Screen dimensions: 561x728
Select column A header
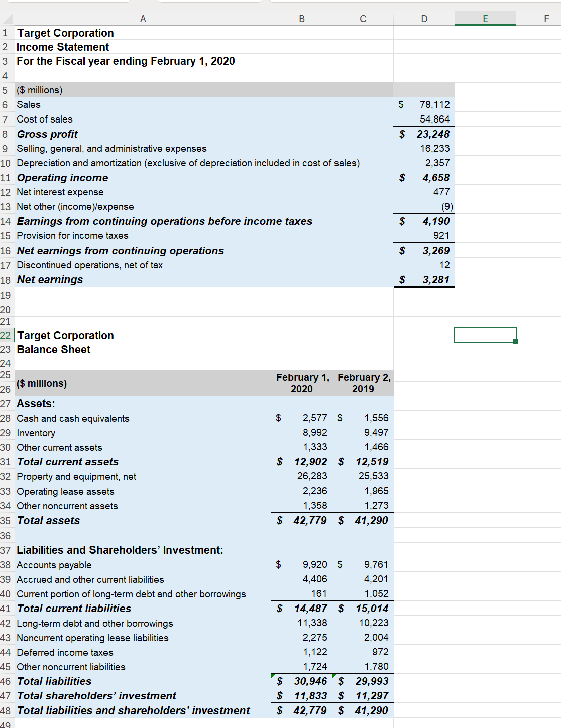point(143,19)
